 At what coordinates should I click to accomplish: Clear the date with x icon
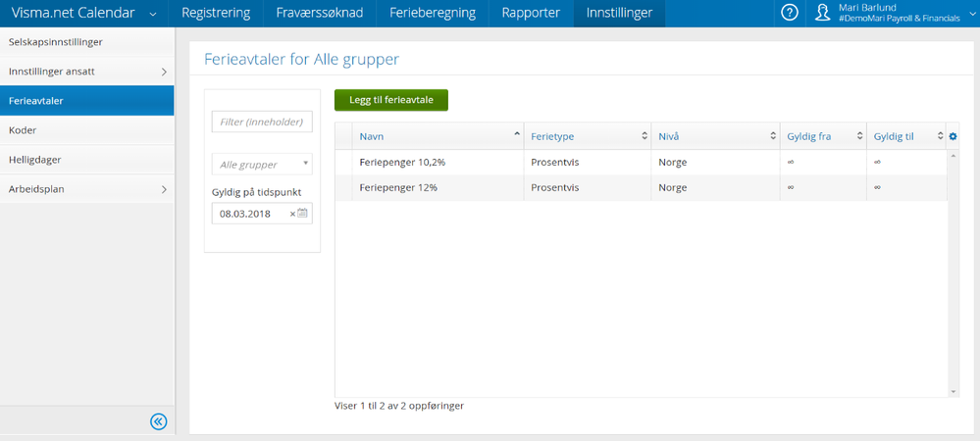click(x=292, y=214)
